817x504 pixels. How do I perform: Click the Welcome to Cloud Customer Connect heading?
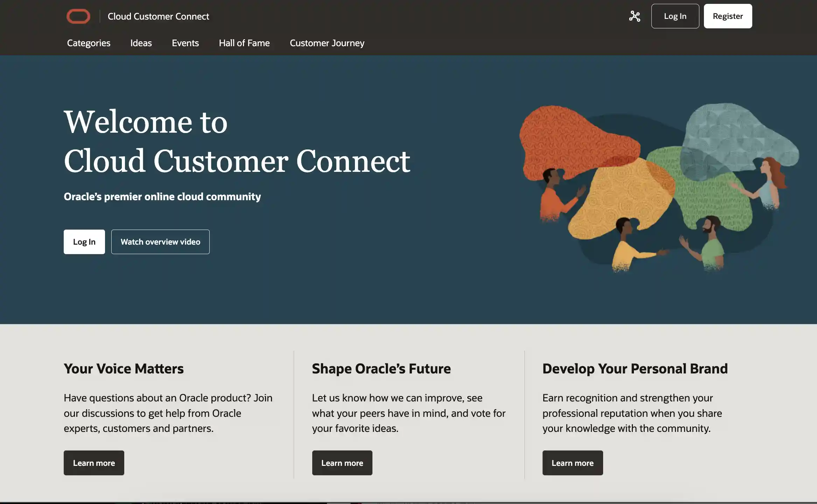237,141
